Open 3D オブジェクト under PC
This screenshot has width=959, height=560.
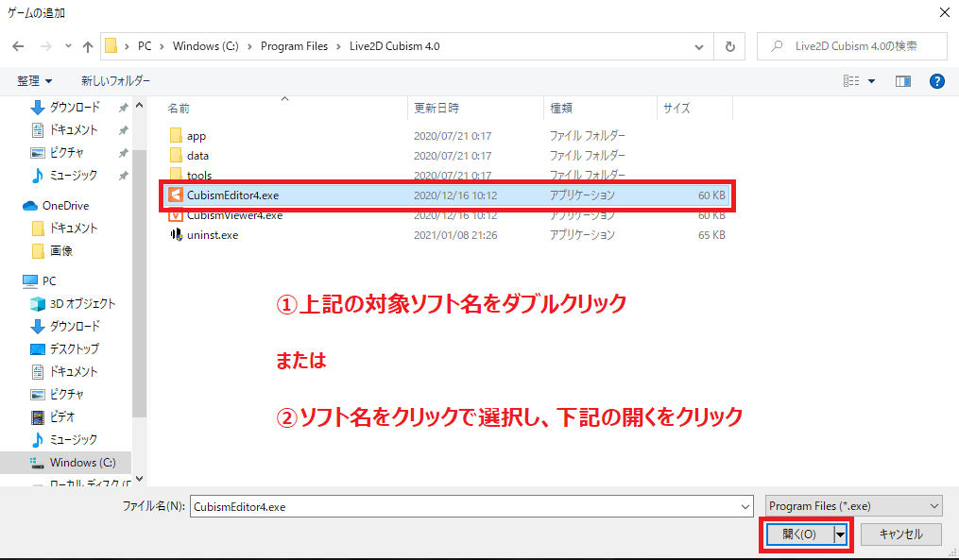82,303
